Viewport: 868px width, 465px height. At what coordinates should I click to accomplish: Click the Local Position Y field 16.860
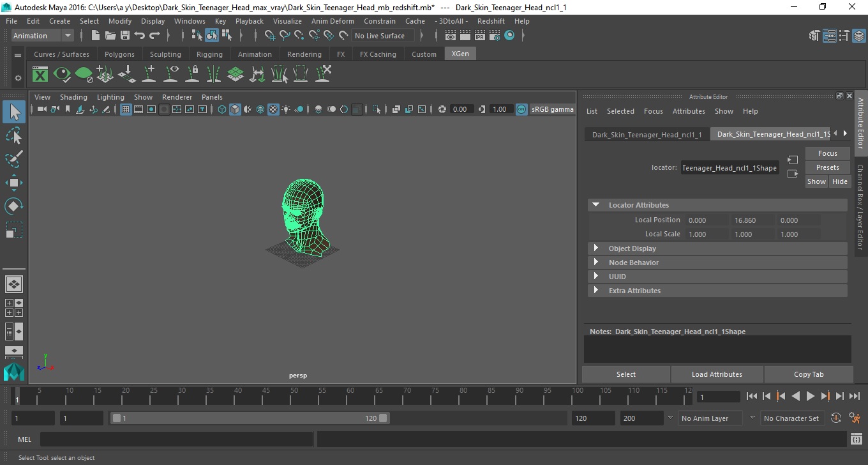pyautogui.click(x=752, y=220)
